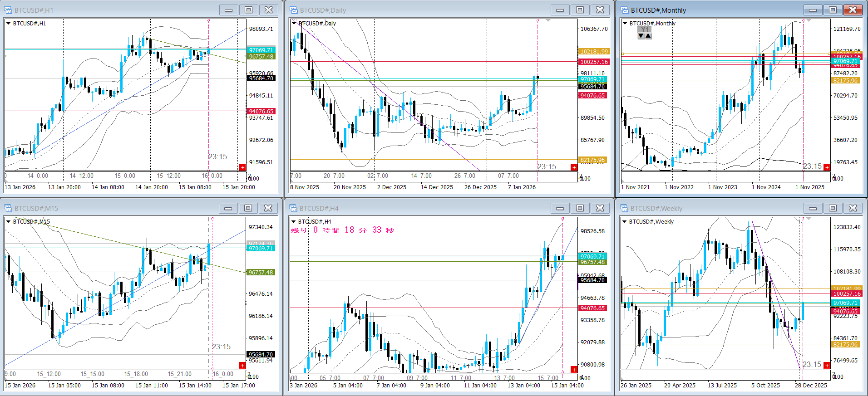The width and height of the screenshot is (868, 396).
Task: Expand the triangle beside the BTCUSD#,Weekly chart label
Action: pyautogui.click(x=625, y=222)
